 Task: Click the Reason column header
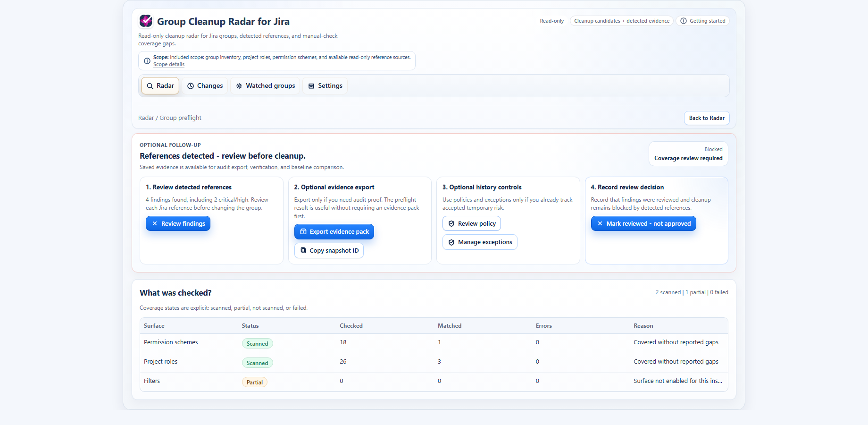pos(643,326)
